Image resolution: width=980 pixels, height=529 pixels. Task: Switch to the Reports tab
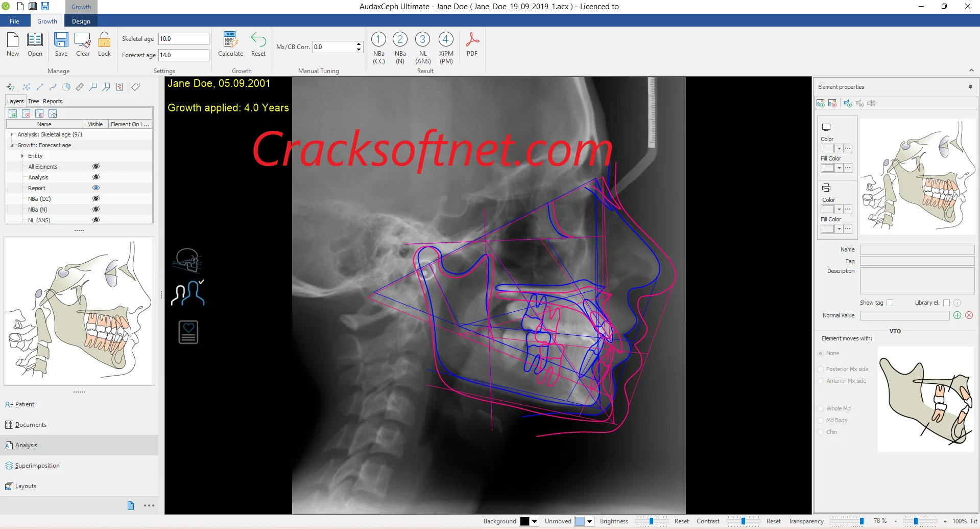[x=53, y=101]
